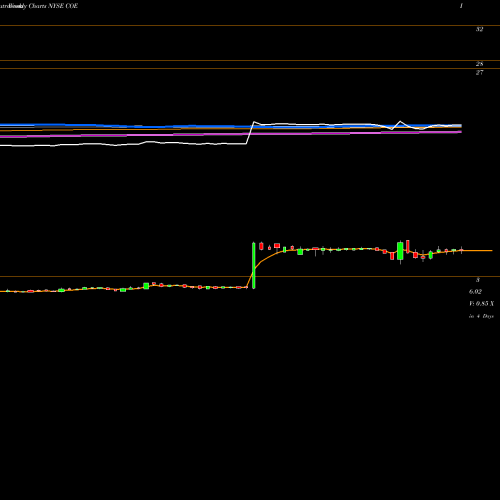500x500 pixels.
Task: Click the large green candle near the chart's right end
Action: [x=400, y=251]
